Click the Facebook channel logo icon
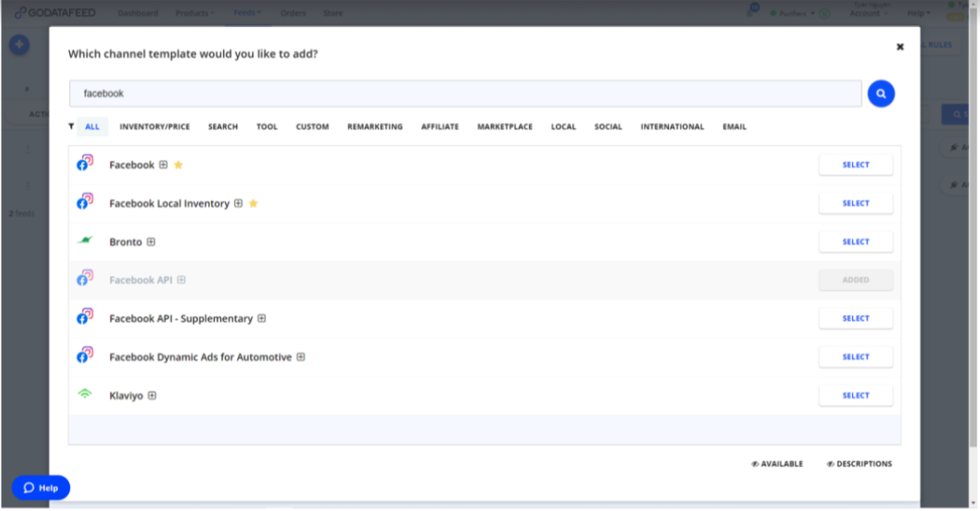Image resolution: width=980 pixels, height=511 pixels. [85, 163]
